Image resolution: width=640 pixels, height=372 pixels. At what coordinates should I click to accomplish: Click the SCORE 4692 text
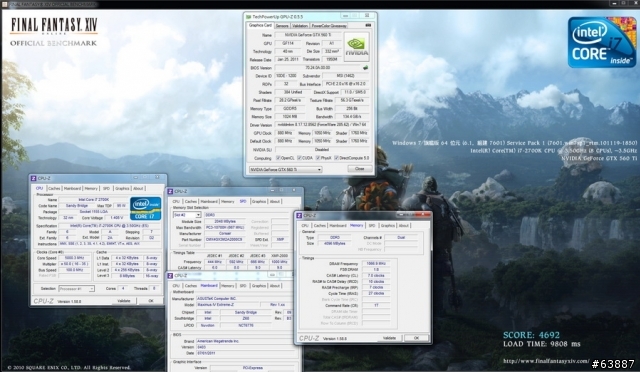pos(531,335)
